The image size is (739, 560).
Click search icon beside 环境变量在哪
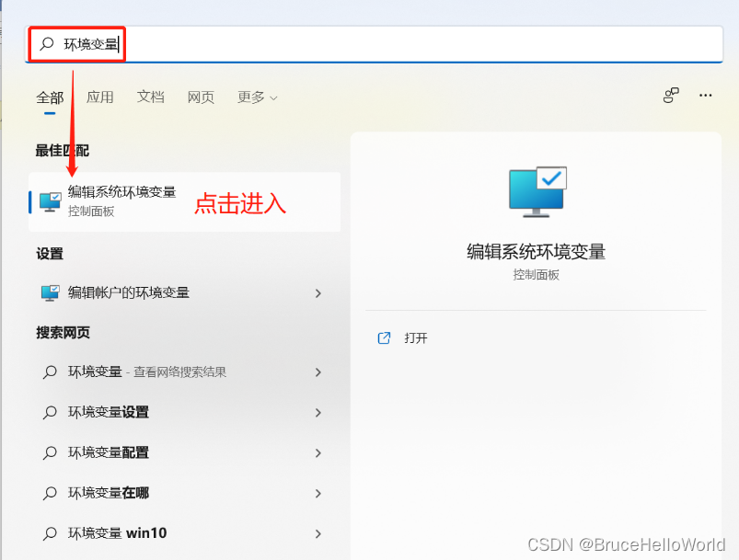coord(50,493)
